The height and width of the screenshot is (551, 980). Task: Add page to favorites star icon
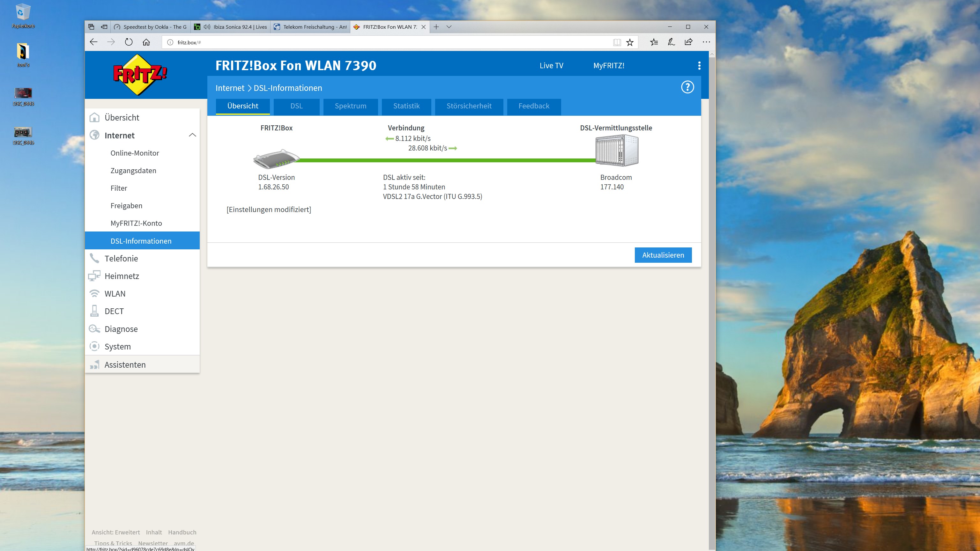tap(630, 42)
